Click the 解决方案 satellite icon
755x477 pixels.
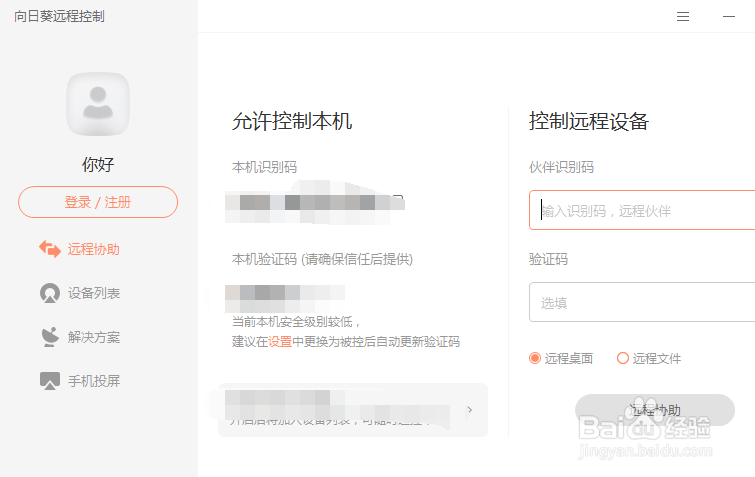(x=50, y=337)
